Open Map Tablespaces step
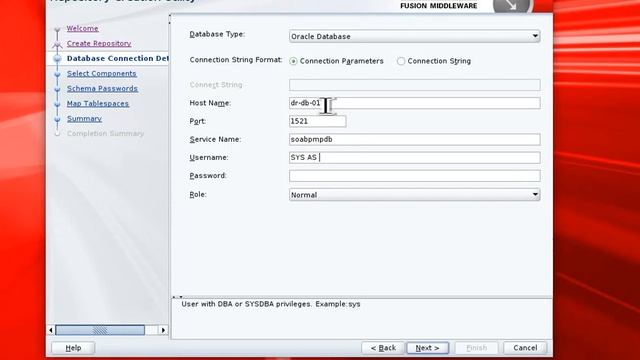The width and height of the screenshot is (640, 360). click(98, 104)
